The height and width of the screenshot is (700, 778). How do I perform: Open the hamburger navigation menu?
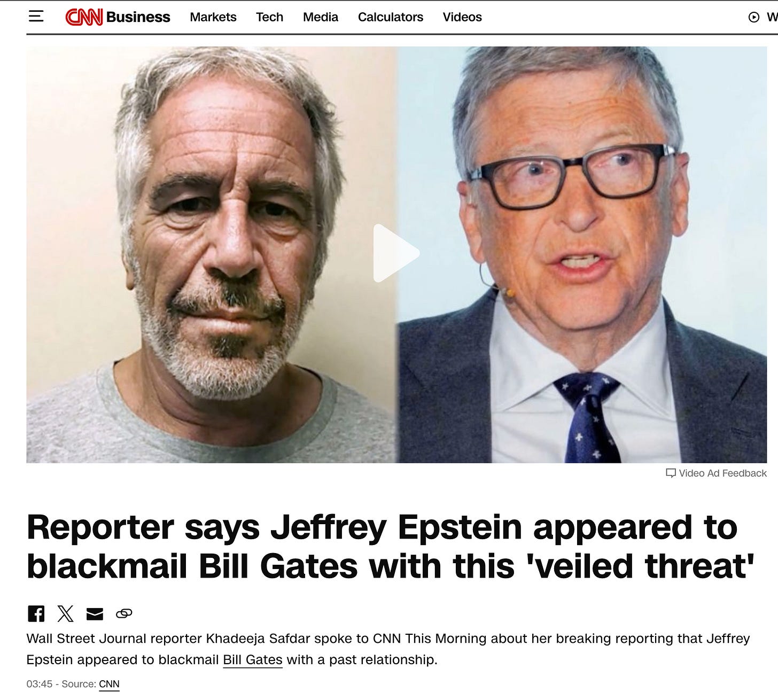pyautogui.click(x=36, y=17)
